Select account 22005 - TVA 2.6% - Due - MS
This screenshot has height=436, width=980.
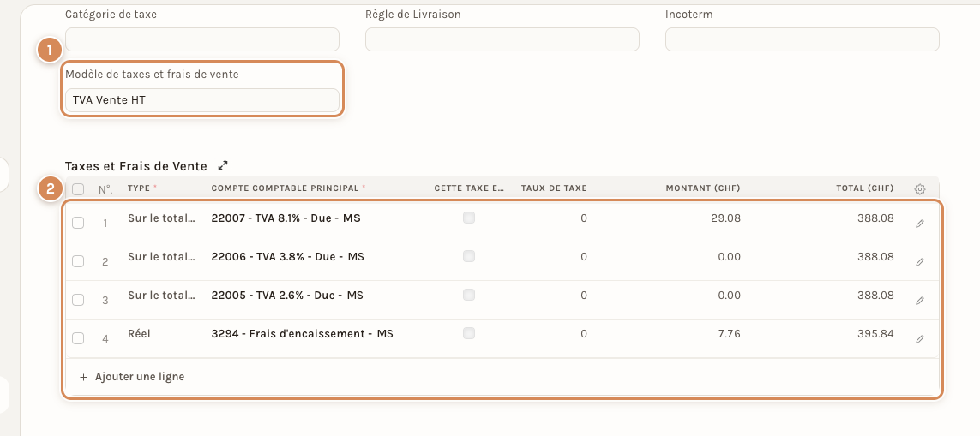[287, 296]
